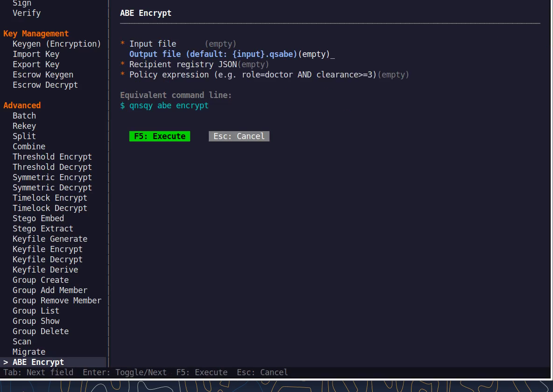Screen dimensions: 553x392
Task: Select Group Create menu item
Action: click(x=41, y=280)
